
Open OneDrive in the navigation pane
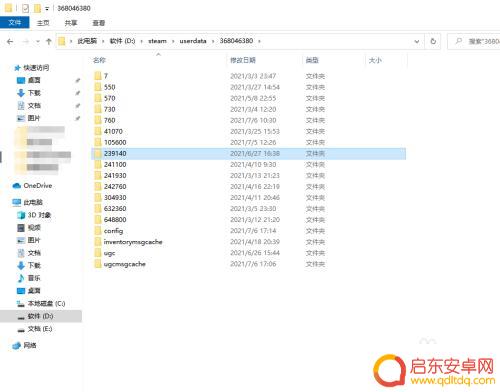click(38, 185)
